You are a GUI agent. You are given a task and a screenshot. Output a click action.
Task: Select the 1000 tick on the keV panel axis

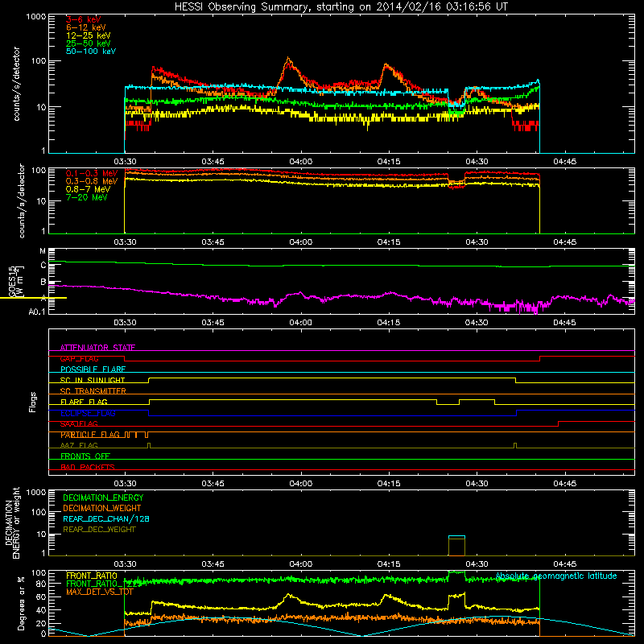point(35,16)
